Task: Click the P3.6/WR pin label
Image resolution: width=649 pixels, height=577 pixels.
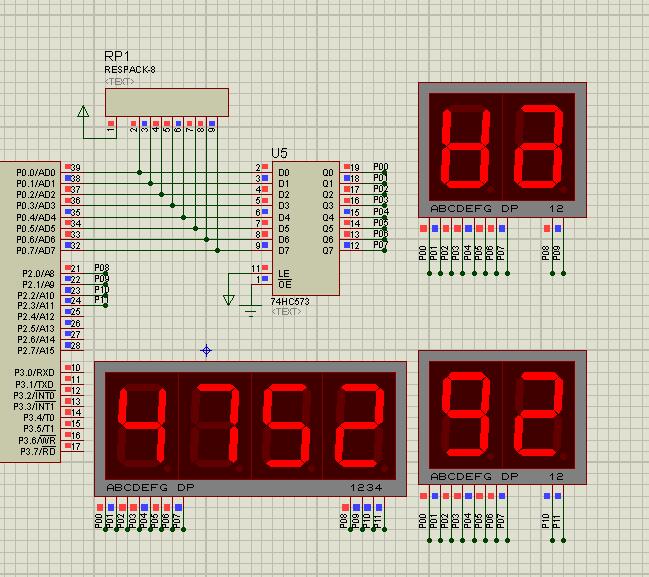Action: tap(37, 440)
